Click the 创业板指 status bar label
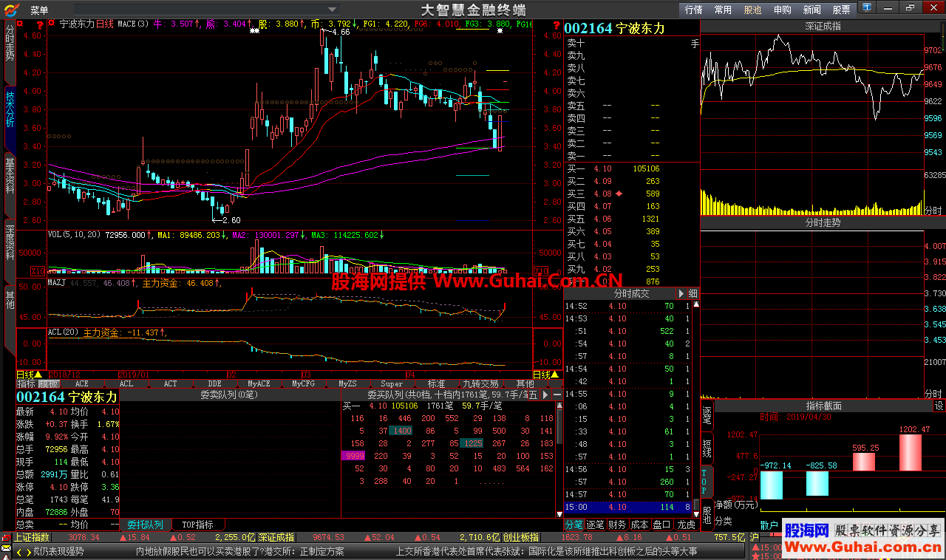 tap(521, 537)
